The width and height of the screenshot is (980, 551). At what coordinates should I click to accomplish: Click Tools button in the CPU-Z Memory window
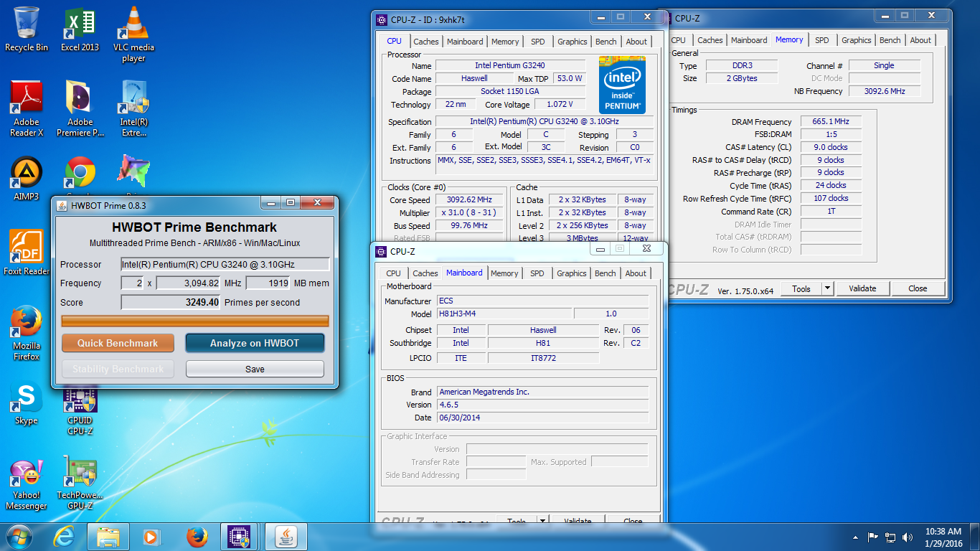(x=801, y=288)
